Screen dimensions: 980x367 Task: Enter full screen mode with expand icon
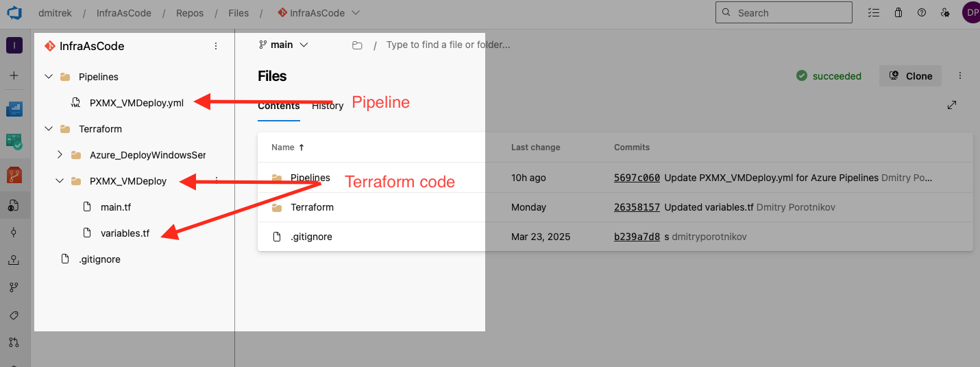[951, 105]
